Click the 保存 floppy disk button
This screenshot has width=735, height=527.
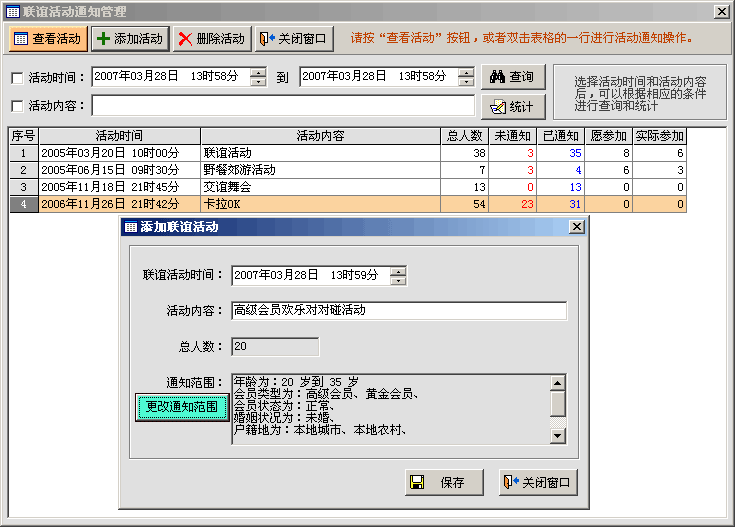444,482
